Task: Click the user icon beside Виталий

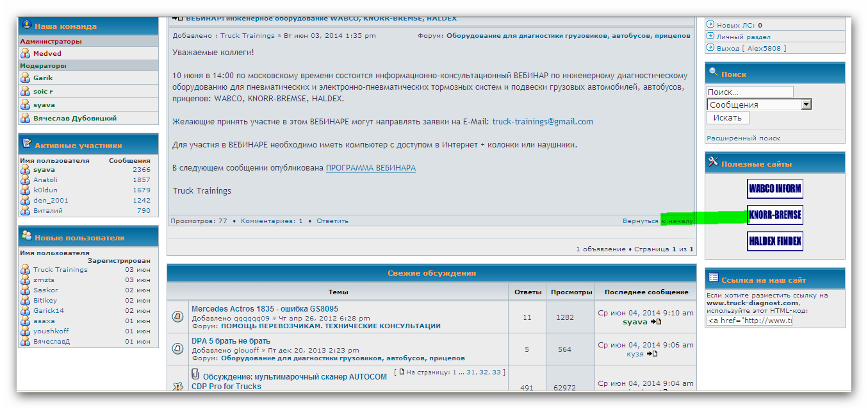Action: point(25,211)
